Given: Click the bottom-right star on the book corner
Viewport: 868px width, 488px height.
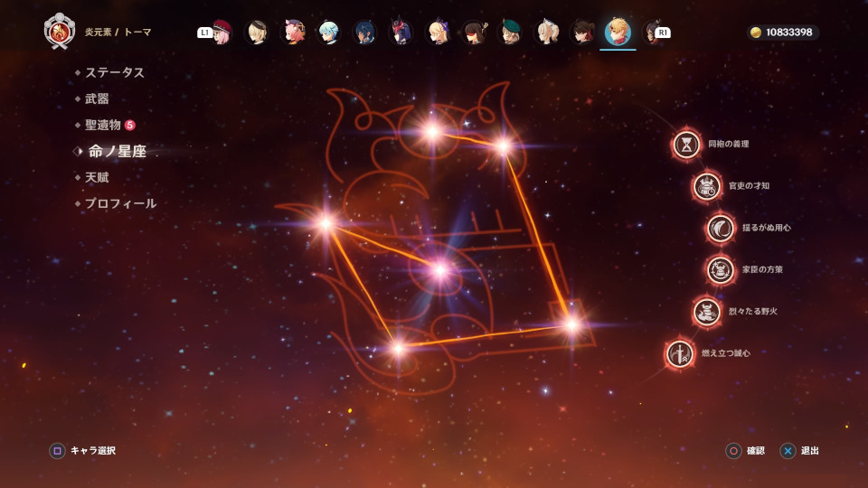Looking at the screenshot, I should click(571, 324).
